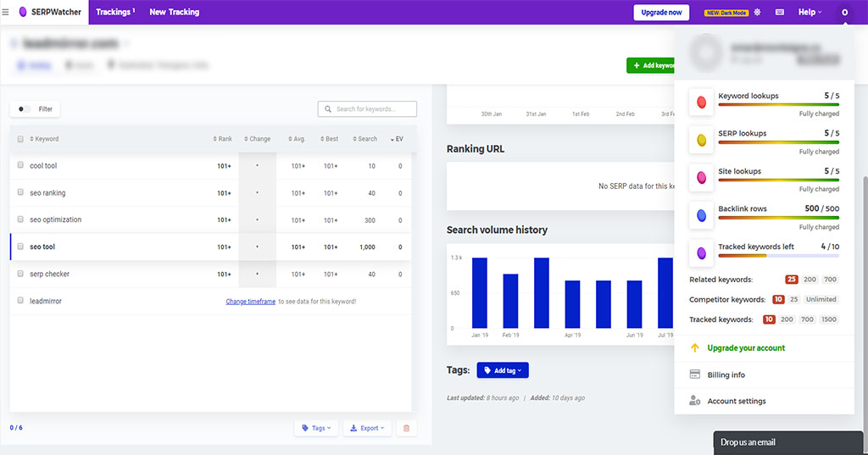Click the Feb '19 search volume bar
This screenshot has height=455, width=868.
(510, 301)
